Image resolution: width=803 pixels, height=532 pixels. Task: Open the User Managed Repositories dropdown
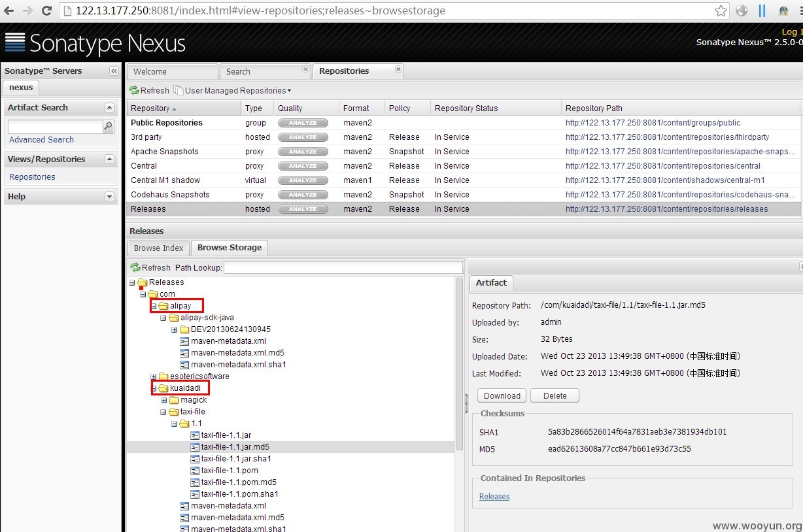(233, 91)
